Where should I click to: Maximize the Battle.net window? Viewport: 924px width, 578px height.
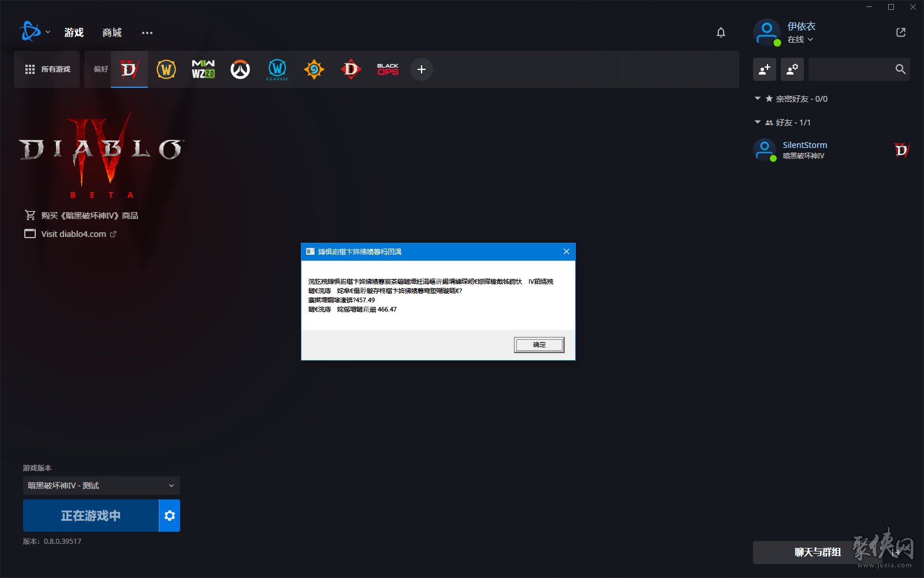tap(891, 7)
